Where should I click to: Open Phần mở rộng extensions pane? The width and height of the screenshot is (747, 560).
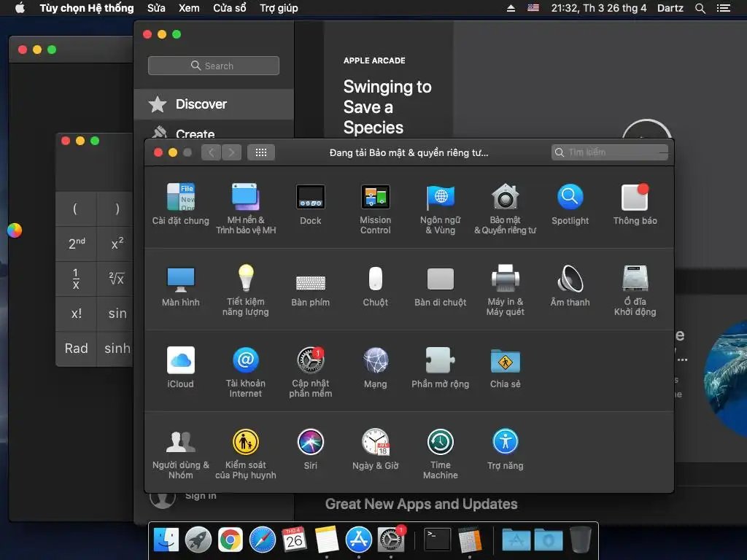[440, 367]
